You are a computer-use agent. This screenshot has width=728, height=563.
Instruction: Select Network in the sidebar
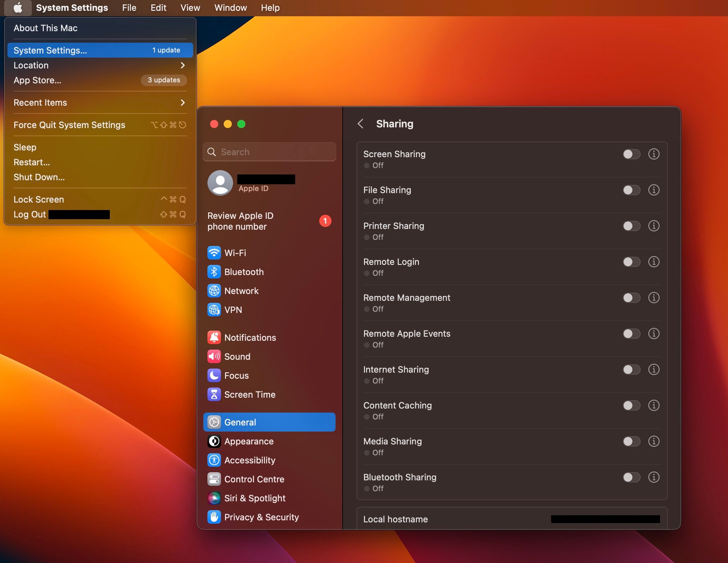pyautogui.click(x=241, y=291)
